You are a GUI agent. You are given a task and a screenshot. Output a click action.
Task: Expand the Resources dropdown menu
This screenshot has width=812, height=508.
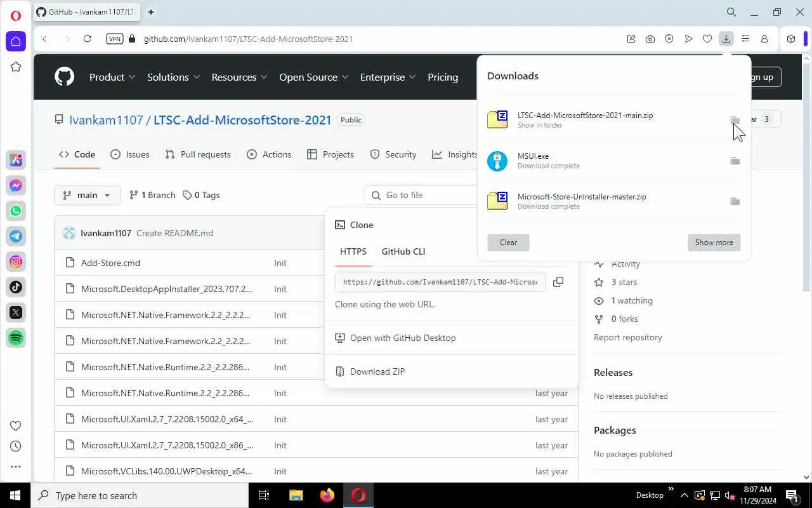[239, 77]
